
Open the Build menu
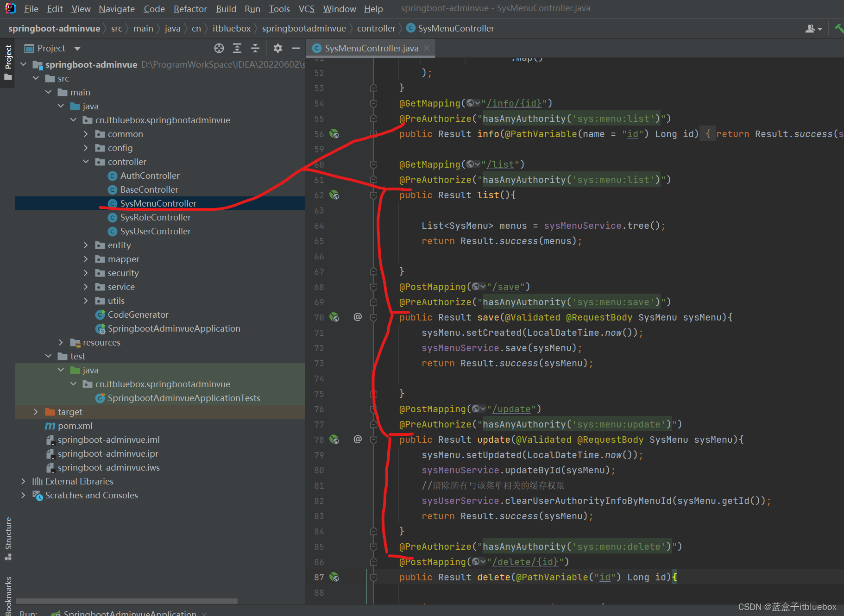pos(226,9)
